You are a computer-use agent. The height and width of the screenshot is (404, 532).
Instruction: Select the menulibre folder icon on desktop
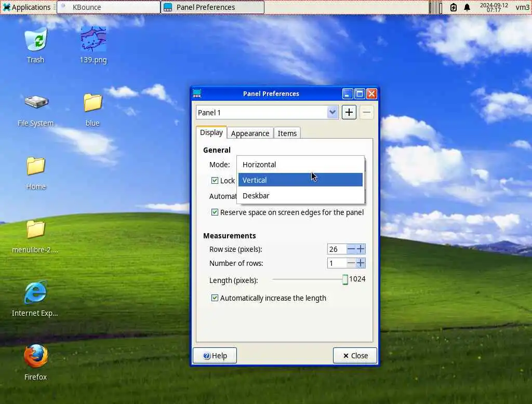pos(35,237)
